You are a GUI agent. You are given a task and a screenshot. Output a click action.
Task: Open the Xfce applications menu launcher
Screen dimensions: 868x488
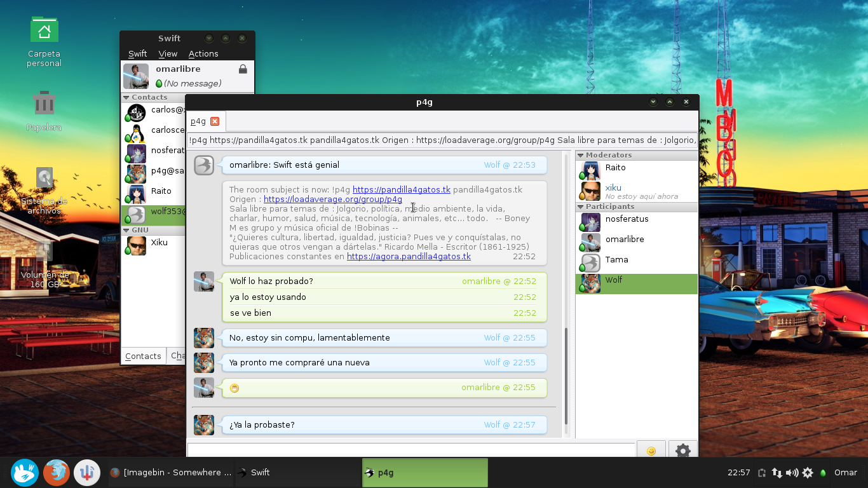pos(25,473)
